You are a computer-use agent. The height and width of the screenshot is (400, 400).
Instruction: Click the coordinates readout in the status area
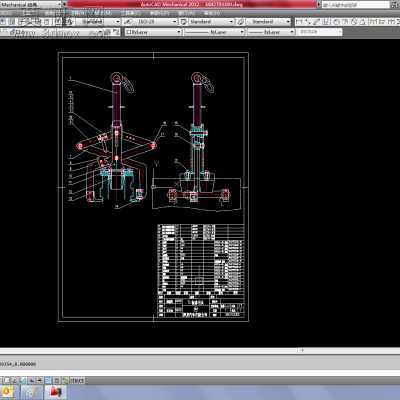(18, 364)
